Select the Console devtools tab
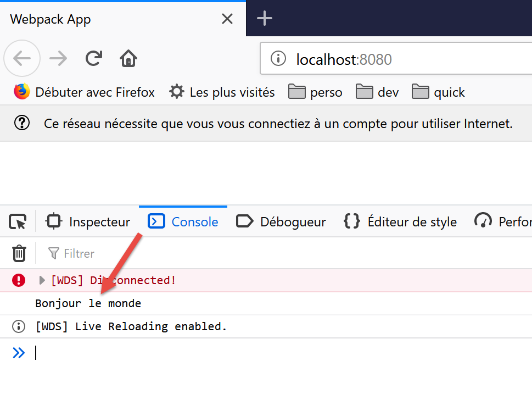The height and width of the screenshot is (411, 532). 183,222
